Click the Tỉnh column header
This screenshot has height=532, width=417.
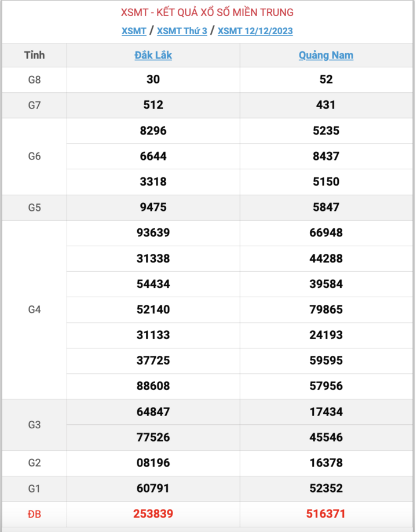click(34, 56)
